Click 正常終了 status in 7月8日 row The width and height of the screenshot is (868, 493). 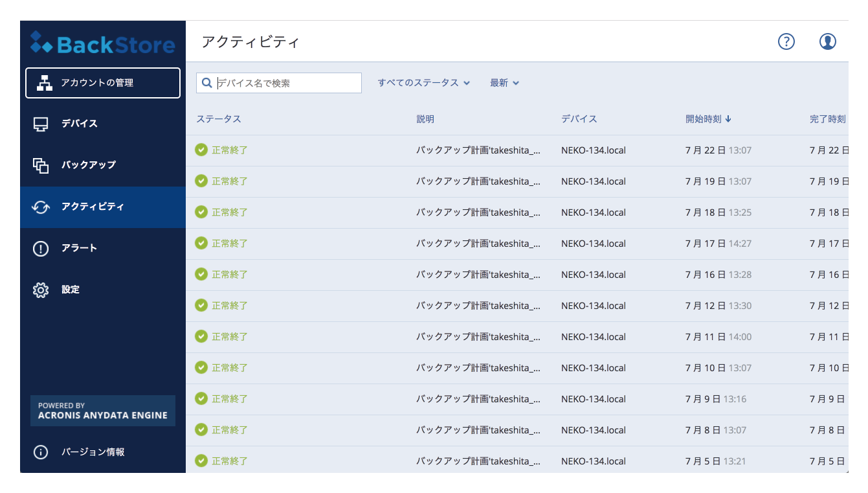(230, 430)
